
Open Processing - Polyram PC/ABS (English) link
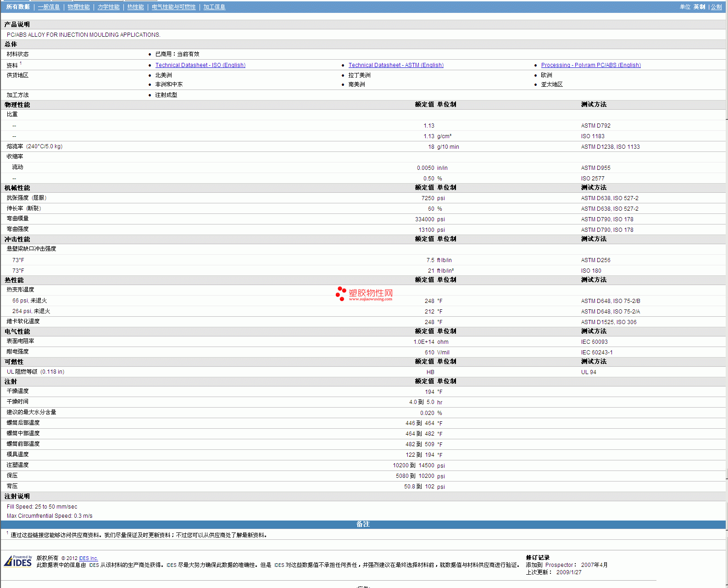pos(590,65)
